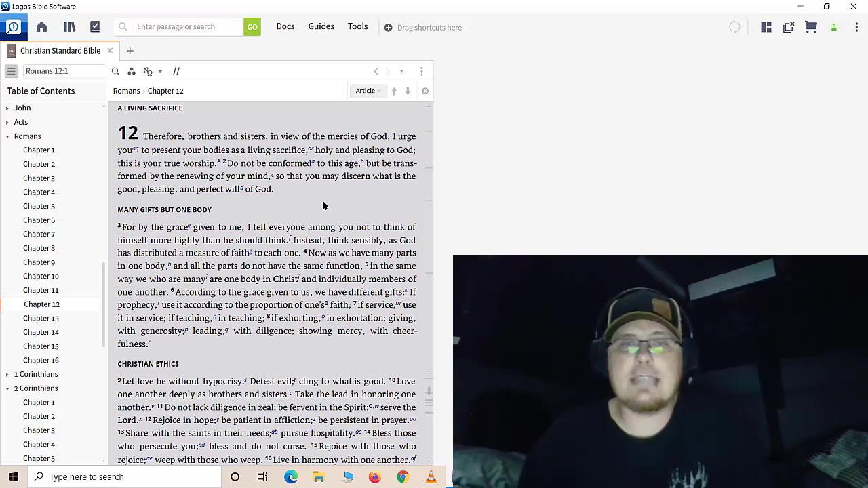
Task: Go to the Home page icon
Action: click(41, 27)
